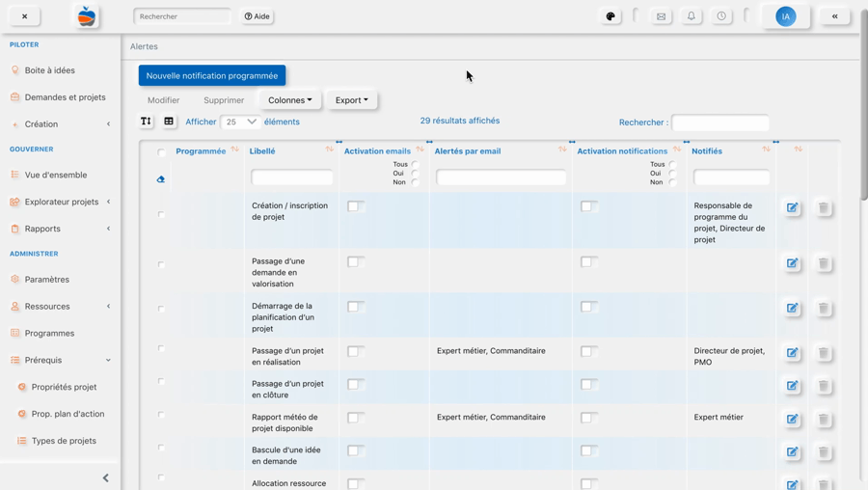Sort by Alertés par email column arrows
This screenshot has width=868, height=490.
tap(562, 150)
